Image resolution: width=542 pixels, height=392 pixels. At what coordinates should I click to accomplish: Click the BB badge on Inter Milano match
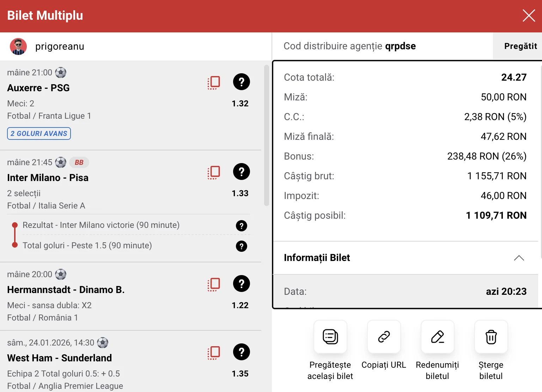click(x=79, y=162)
